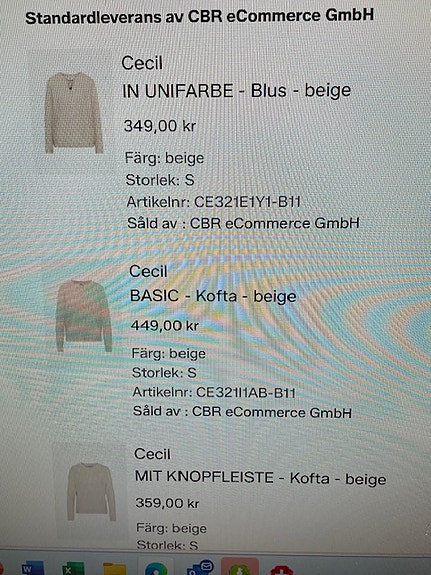Click the beige blouse product thumbnail
Screen dimensions: 431x575
tap(73, 113)
